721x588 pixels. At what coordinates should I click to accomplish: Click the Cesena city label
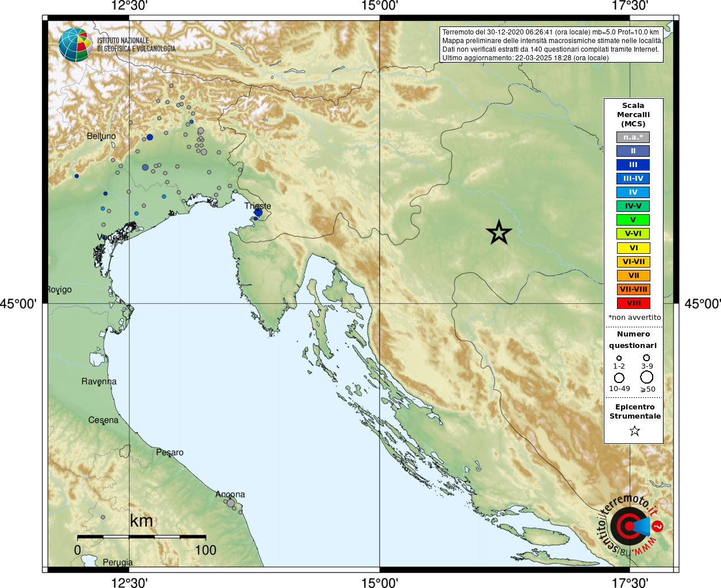point(103,420)
